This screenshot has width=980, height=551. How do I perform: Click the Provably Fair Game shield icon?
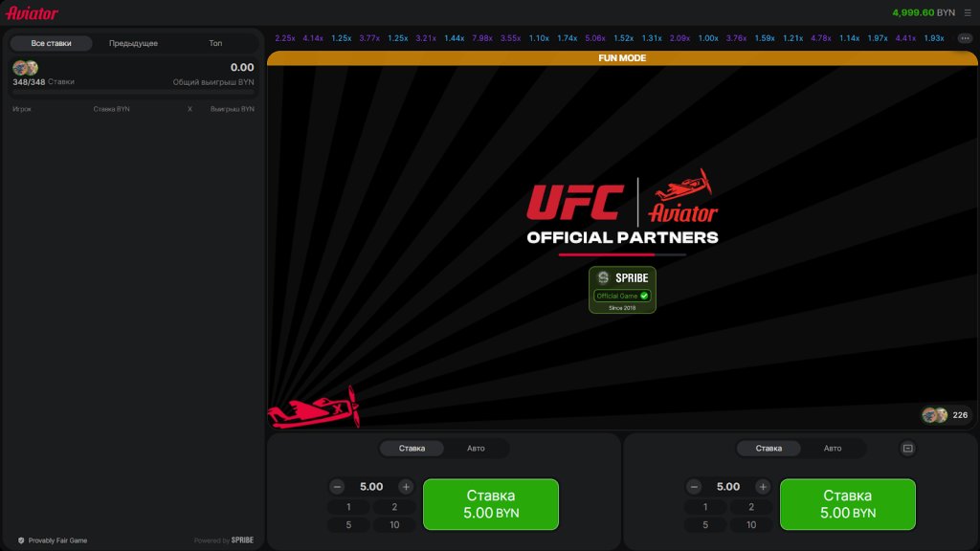tap(21, 540)
